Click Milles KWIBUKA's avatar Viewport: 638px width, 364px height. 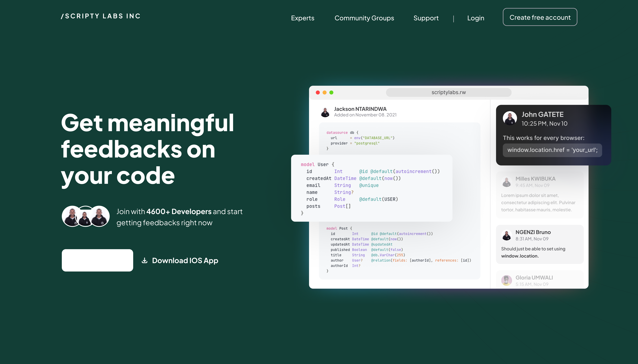coord(507,182)
